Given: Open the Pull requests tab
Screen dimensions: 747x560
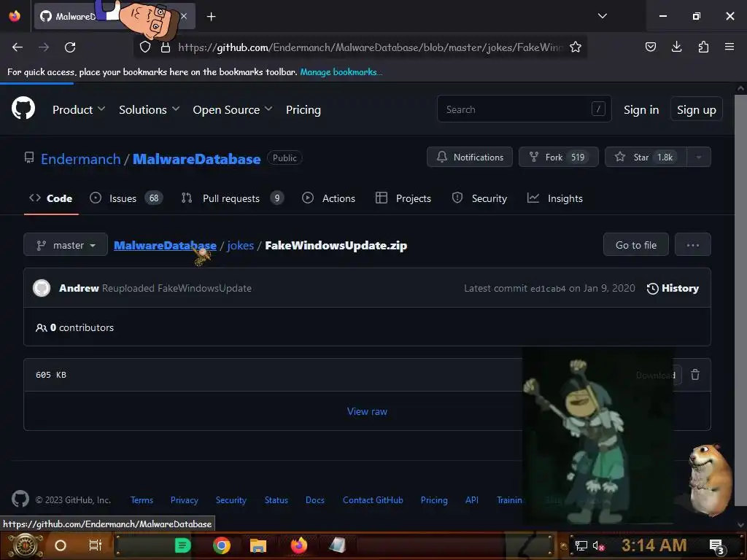Looking at the screenshot, I should coord(232,198).
